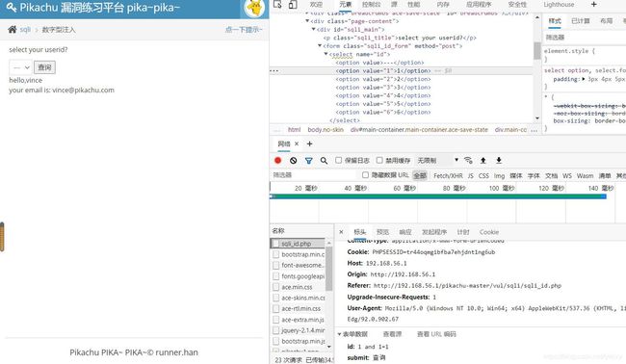
Task: Open the 安全性 security tab
Action: point(517,5)
